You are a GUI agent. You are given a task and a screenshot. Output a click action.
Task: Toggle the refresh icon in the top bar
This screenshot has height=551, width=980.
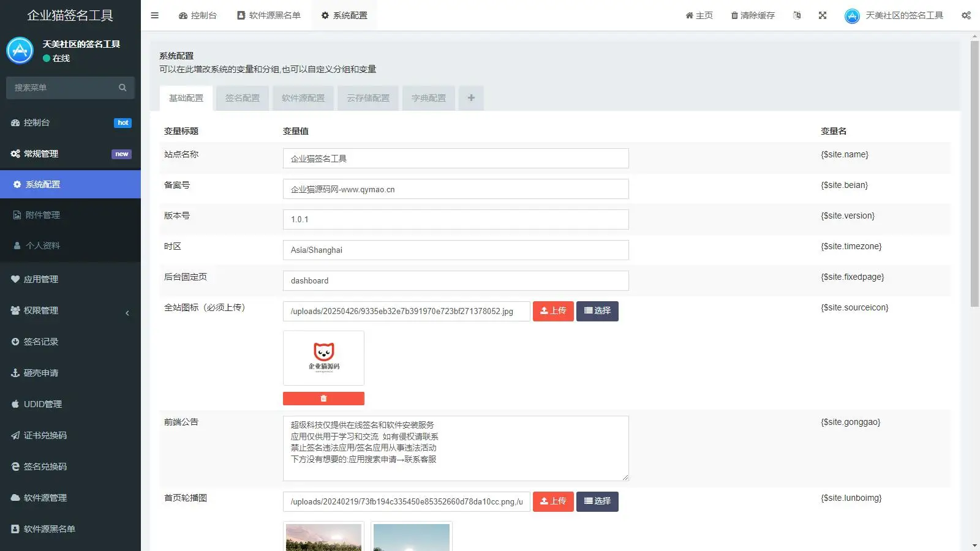(797, 15)
